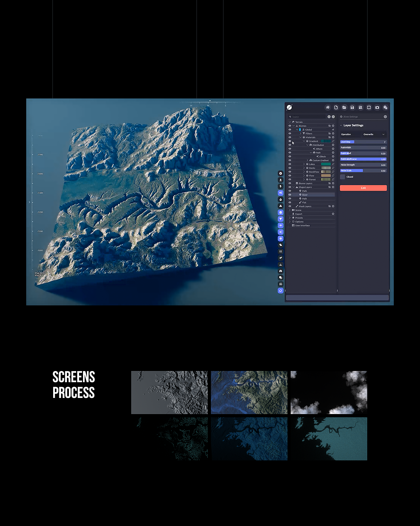Viewport: 420px width, 526px height.
Task: Click the refresh icon on the Lakes row
Action: click(333, 164)
